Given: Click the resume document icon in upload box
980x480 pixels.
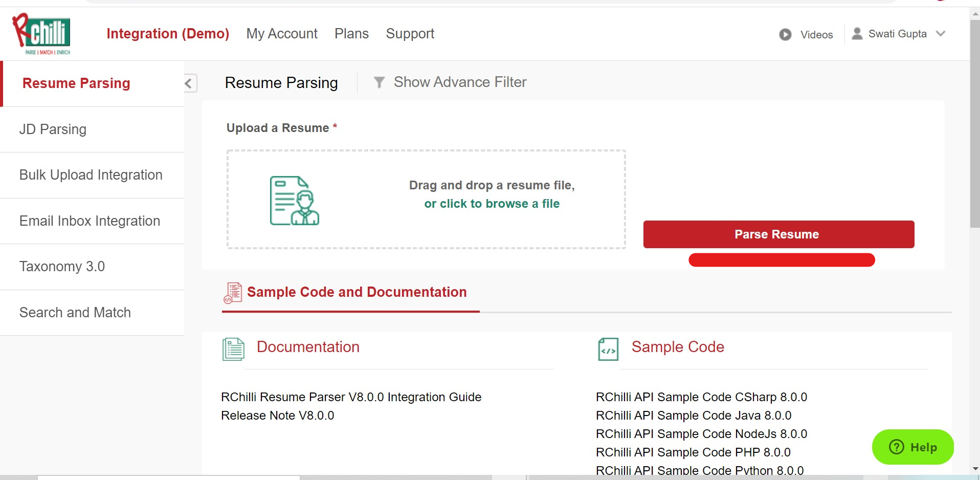Looking at the screenshot, I should (x=294, y=201).
